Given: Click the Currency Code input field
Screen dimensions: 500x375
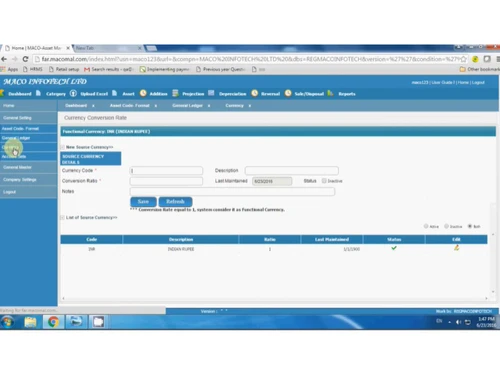Looking at the screenshot, I should 166,171.
